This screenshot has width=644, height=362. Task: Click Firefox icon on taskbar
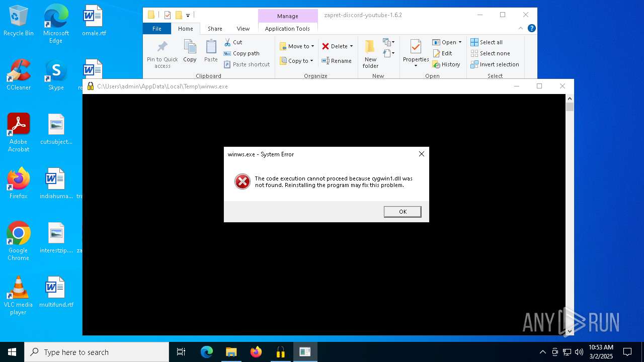coord(256,352)
